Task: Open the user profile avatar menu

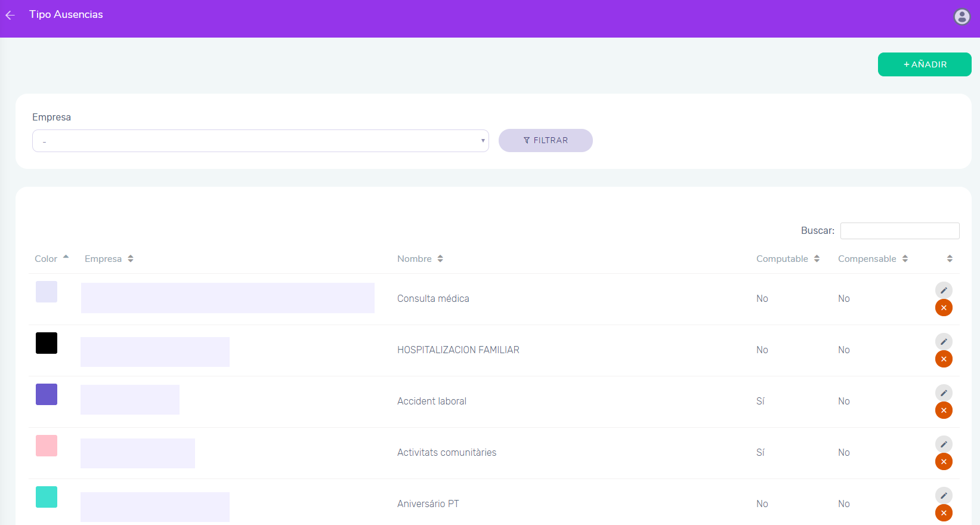Action: [962, 17]
